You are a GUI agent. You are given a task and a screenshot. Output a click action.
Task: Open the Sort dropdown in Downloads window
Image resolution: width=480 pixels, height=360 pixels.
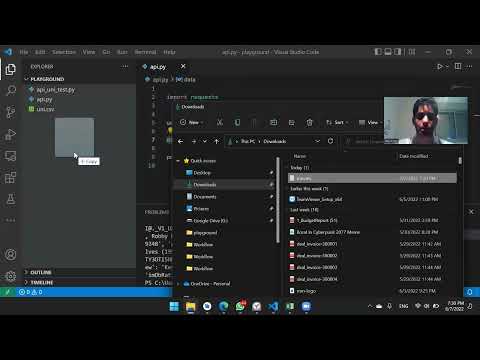pyautogui.click(x=337, y=122)
